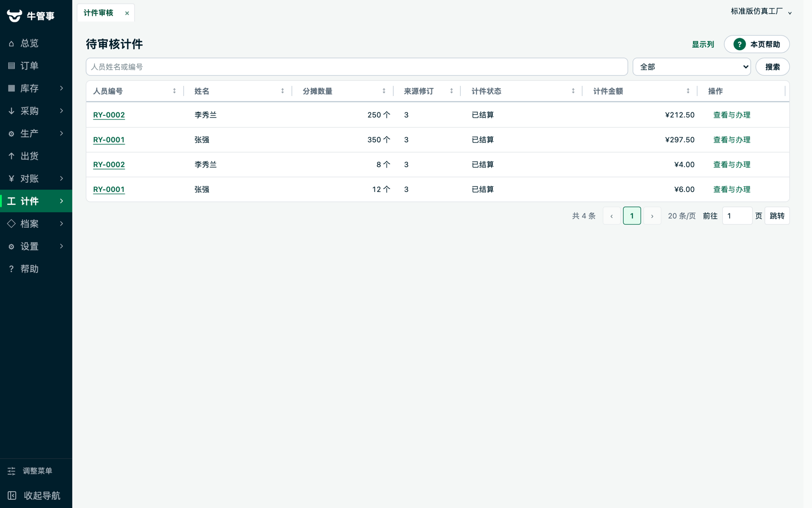Click the 显示列 link
812x508 pixels.
[703, 44]
